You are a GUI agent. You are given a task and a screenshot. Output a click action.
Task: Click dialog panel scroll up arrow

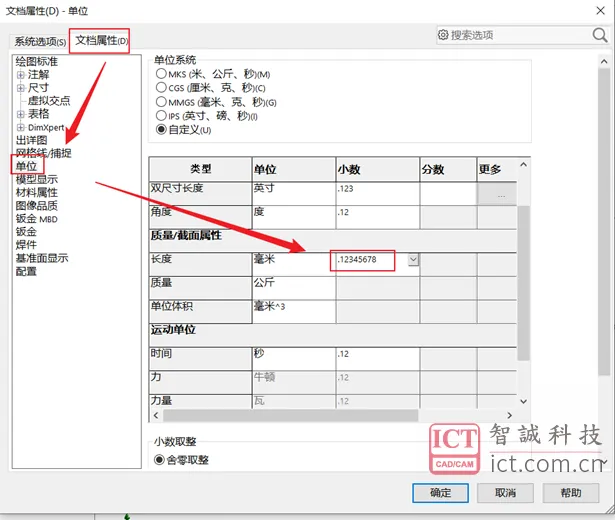(604, 62)
